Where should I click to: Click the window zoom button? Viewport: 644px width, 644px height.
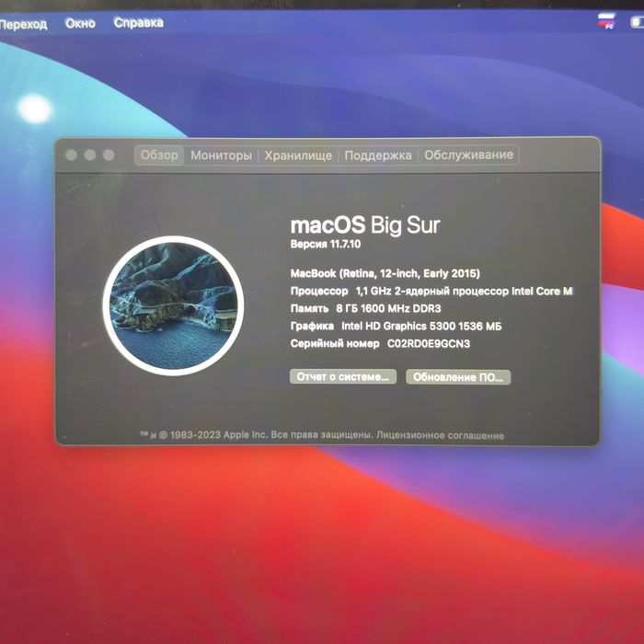(109, 155)
